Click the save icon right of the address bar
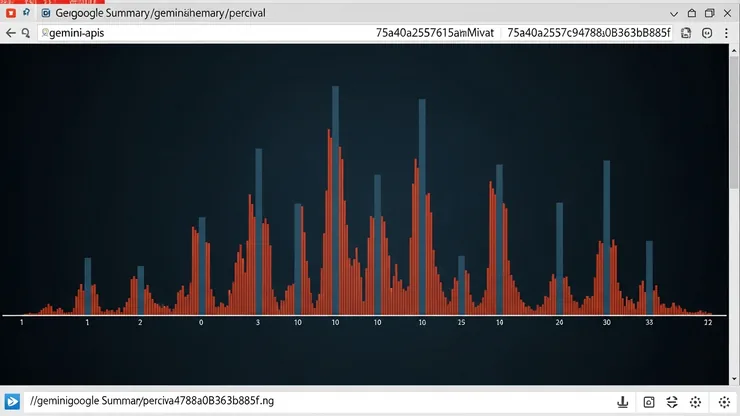Screen dimensions: 740x416 pyautogui.click(x=686, y=33)
